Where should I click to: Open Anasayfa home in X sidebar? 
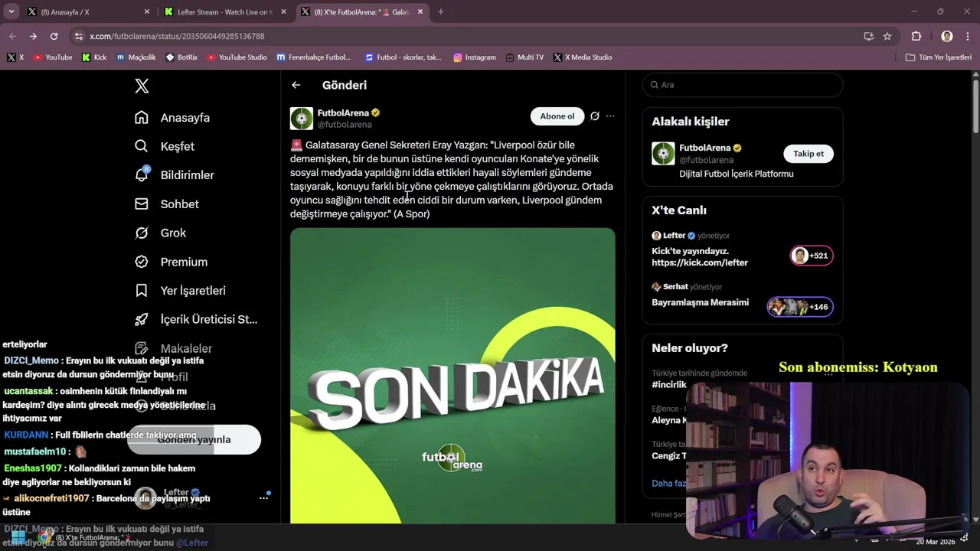[x=172, y=118]
